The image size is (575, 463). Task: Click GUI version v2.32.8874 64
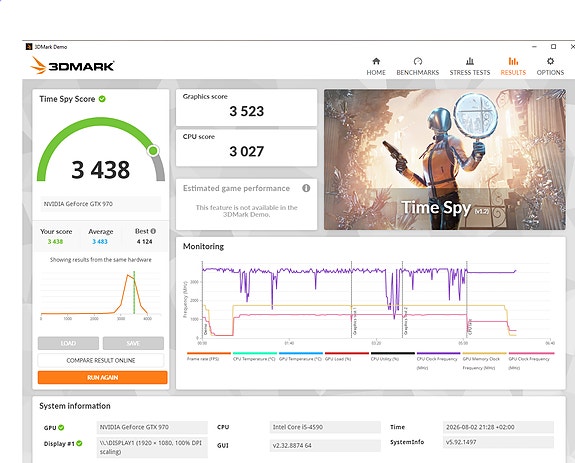(x=325, y=445)
